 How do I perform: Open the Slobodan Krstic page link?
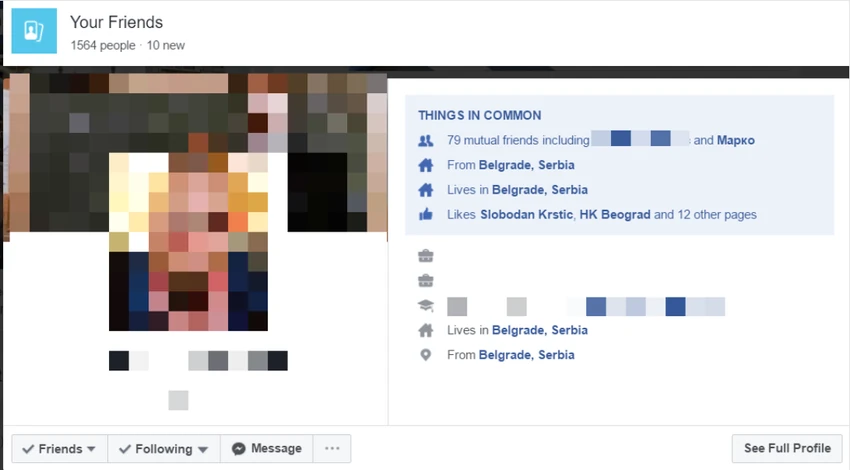tap(526, 215)
